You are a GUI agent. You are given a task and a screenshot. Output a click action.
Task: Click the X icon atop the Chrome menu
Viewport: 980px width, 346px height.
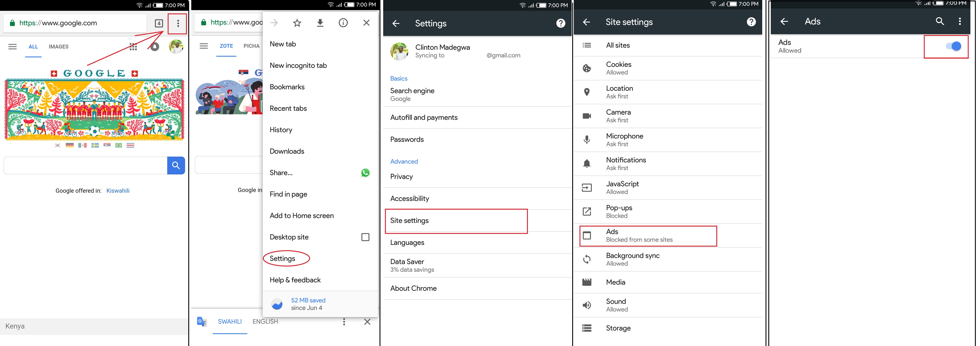366,23
